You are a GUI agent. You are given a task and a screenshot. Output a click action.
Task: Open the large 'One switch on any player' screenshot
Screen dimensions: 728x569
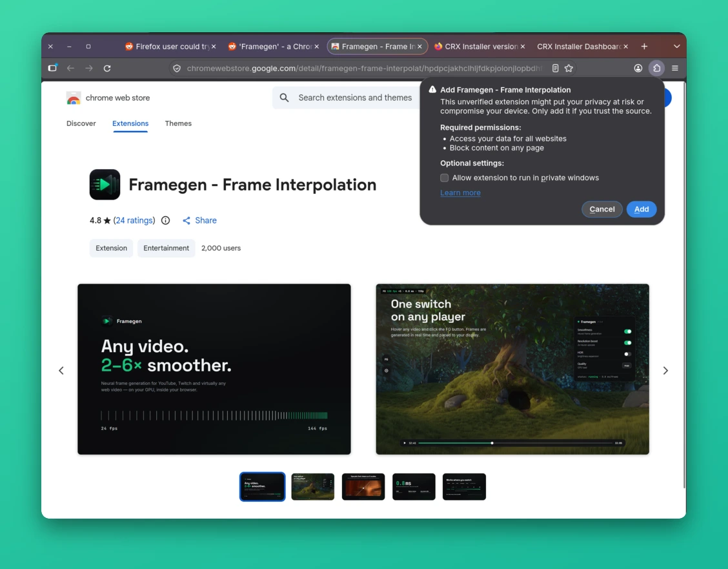[x=512, y=369]
